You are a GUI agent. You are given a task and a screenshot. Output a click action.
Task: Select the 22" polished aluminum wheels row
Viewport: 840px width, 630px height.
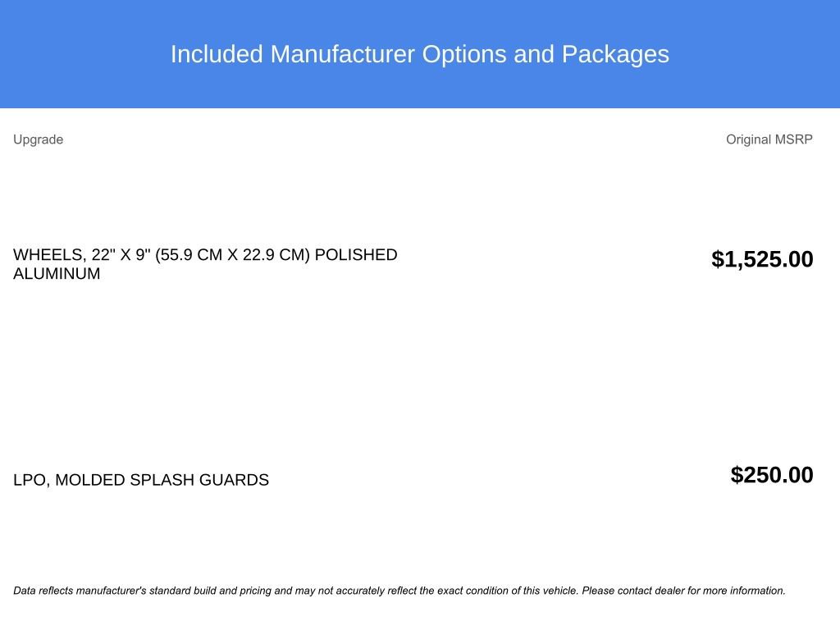click(205, 264)
